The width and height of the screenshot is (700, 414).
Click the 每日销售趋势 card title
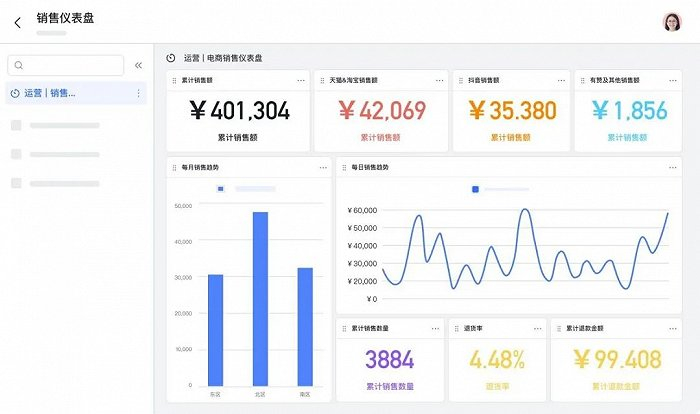[x=370, y=167]
